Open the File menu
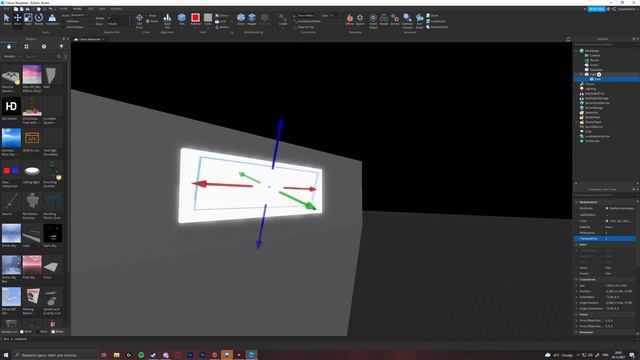 [6, 9]
